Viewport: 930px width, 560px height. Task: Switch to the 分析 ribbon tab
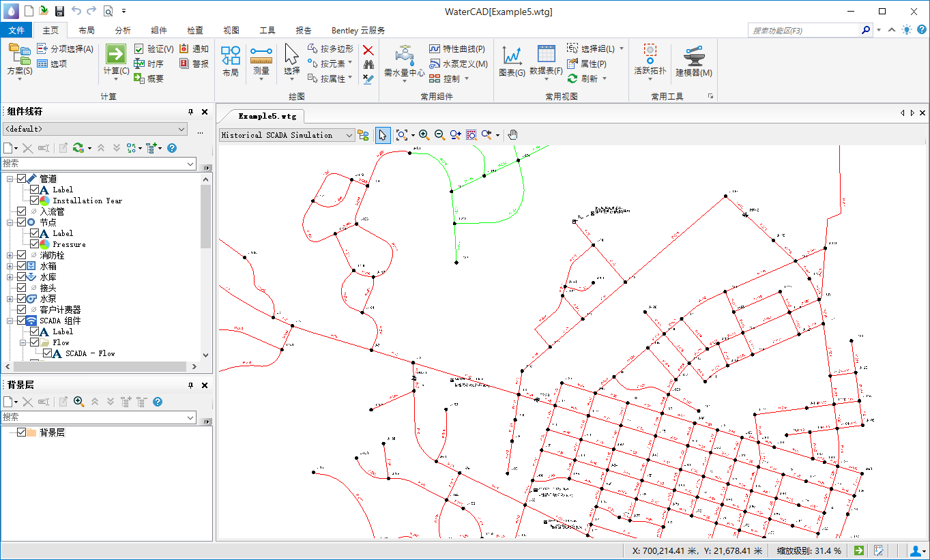point(123,30)
